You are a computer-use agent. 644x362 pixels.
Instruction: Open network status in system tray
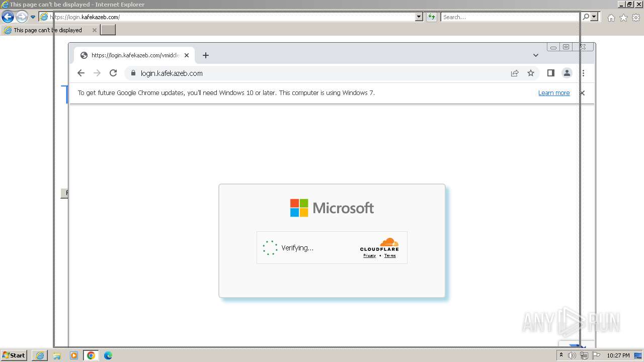[x=584, y=355]
